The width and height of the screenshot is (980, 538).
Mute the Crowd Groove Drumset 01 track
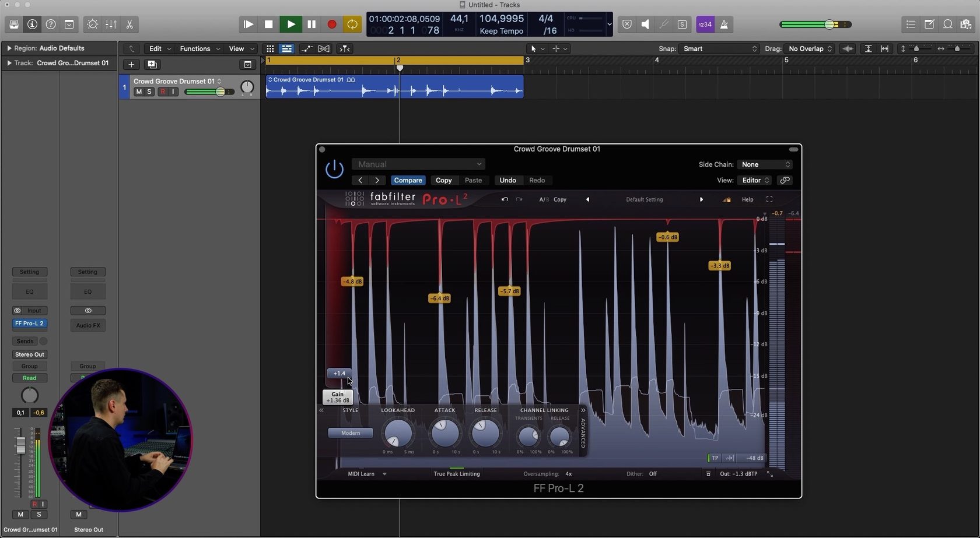[x=139, y=92]
